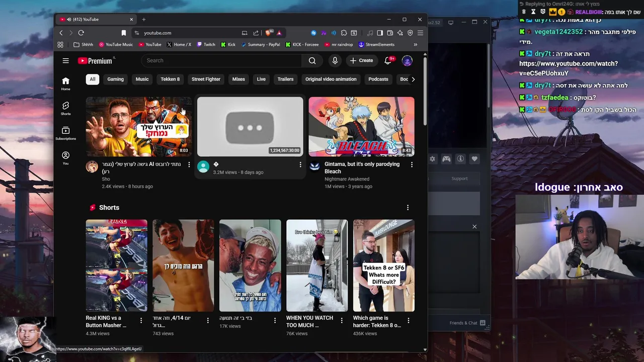The width and height of the screenshot is (644, 362).
Task: Open the Extensions puzzle-piece icon
Action: click(x=344, y=33)
